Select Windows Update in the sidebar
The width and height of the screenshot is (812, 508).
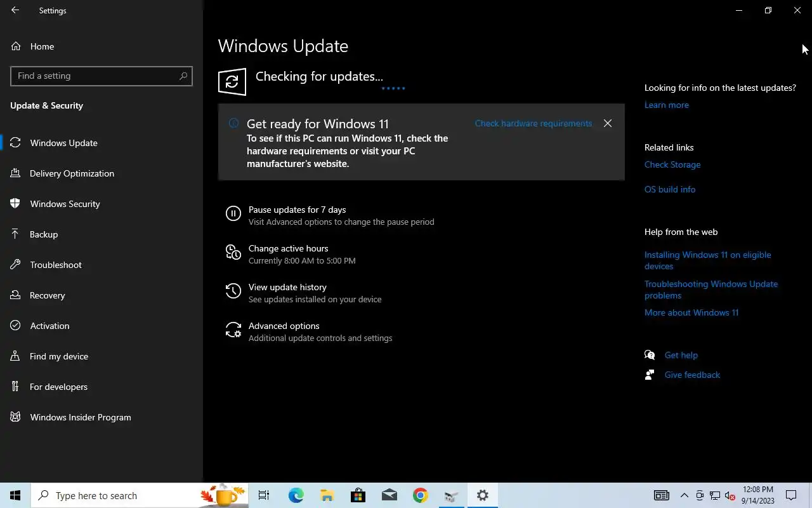click(x=101, y=143)
